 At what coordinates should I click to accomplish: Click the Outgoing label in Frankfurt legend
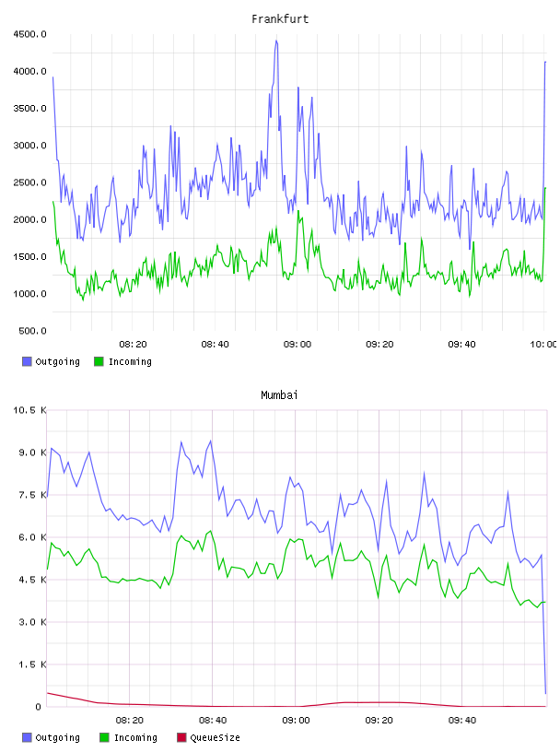click(x=57, y=361)
